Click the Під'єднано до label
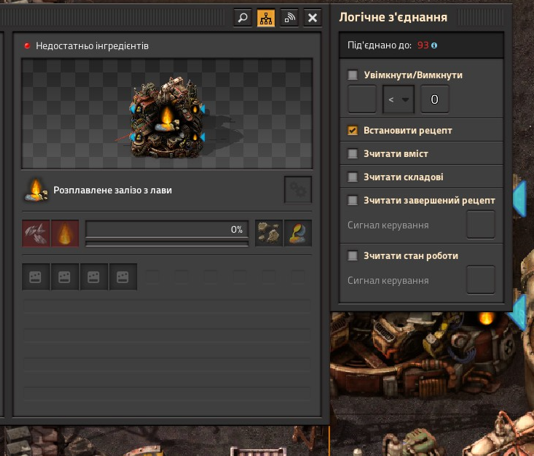 (379, 45)
